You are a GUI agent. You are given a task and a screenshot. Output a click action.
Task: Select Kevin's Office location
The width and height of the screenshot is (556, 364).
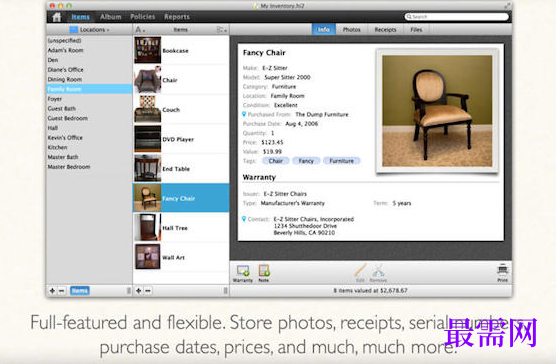[x=89, y=138]
